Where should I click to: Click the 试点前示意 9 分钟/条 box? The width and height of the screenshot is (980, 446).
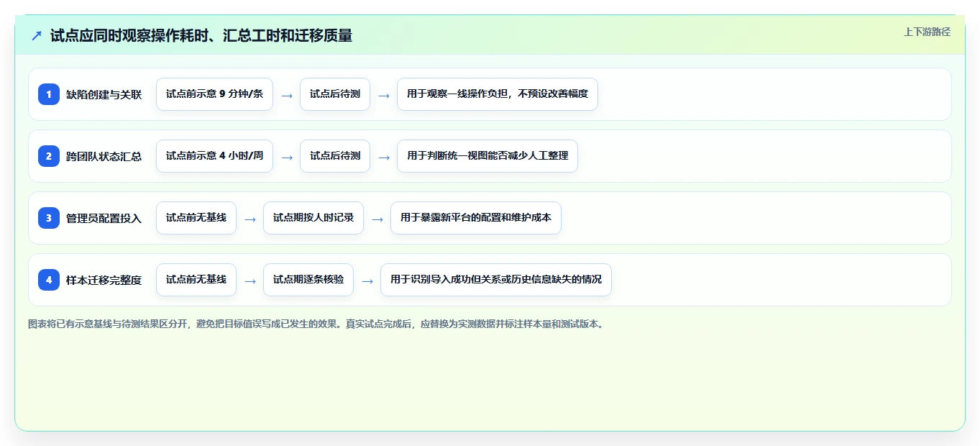[214, 94]
